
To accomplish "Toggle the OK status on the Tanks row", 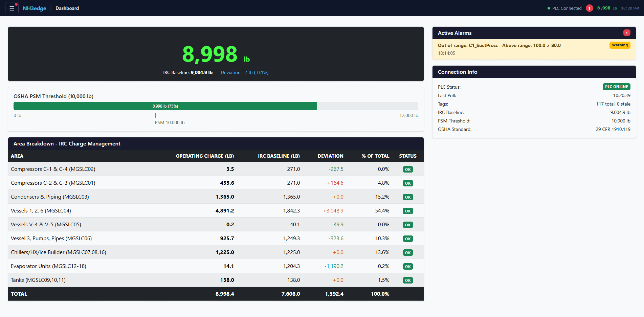I will click(407, 280).
